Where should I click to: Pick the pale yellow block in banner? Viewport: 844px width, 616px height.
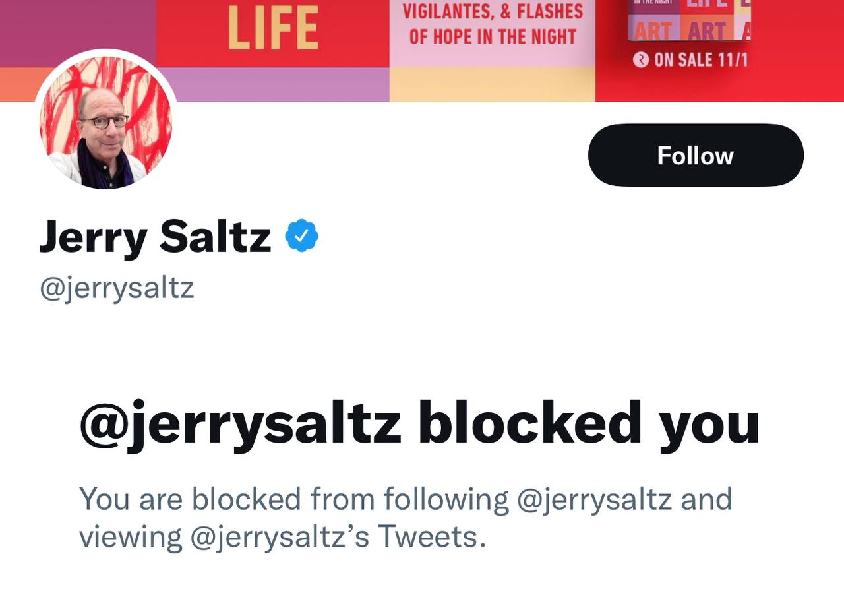pyautogui.click(x=493, y=84)
